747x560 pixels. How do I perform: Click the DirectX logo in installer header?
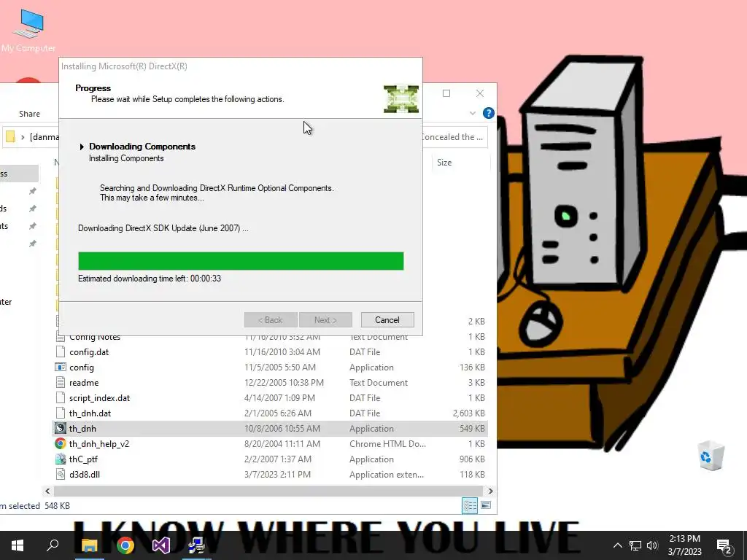[401, 99]
